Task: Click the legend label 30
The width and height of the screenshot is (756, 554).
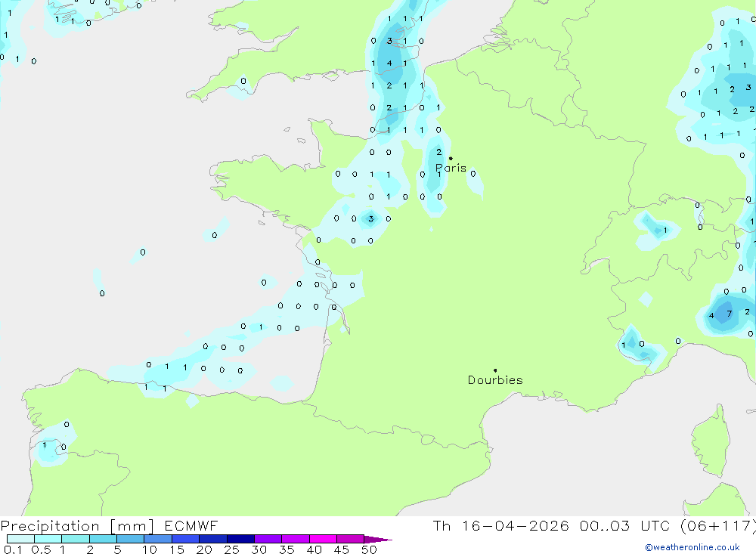Action: click(x=259, y=549)
